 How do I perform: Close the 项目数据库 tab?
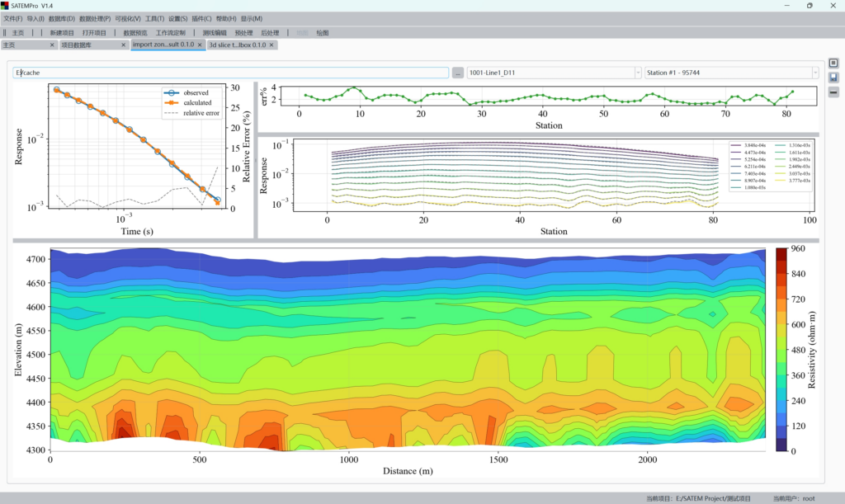pyautogui.click(x=123, y=45)
